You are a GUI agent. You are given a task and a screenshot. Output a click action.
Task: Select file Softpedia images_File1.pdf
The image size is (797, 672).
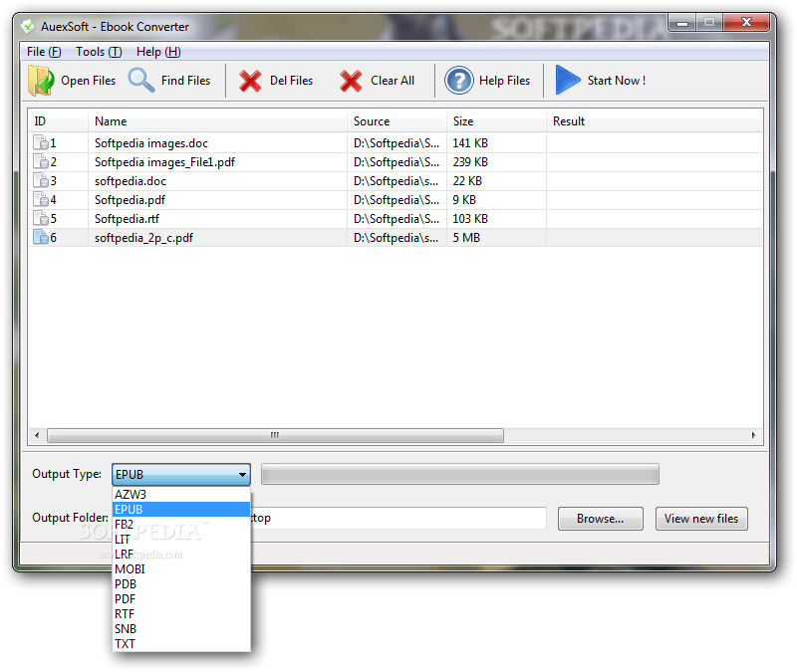164,162
